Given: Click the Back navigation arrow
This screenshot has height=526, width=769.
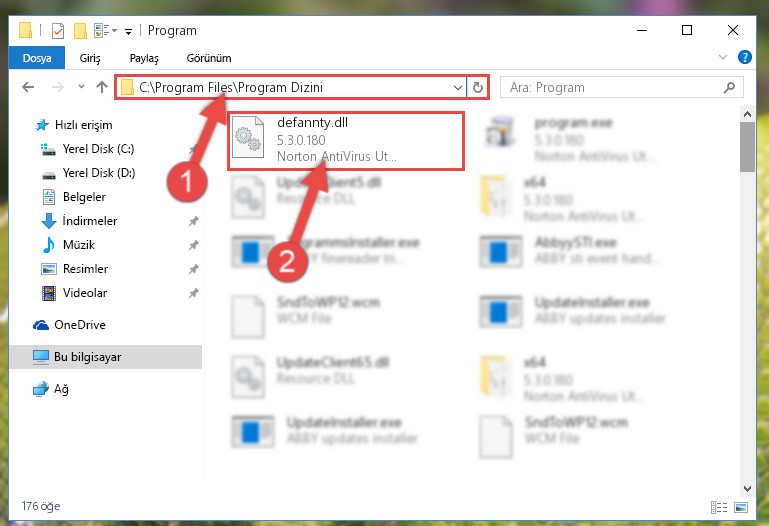Looking at the screenshot, I should tap(28, 87).
